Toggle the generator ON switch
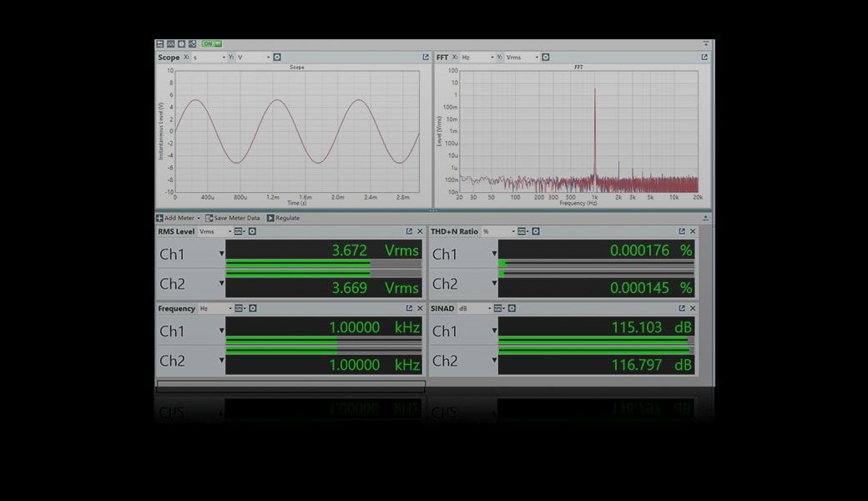This screenshot has width=868, height=501. pyautogui.click(x=212, y=43)
